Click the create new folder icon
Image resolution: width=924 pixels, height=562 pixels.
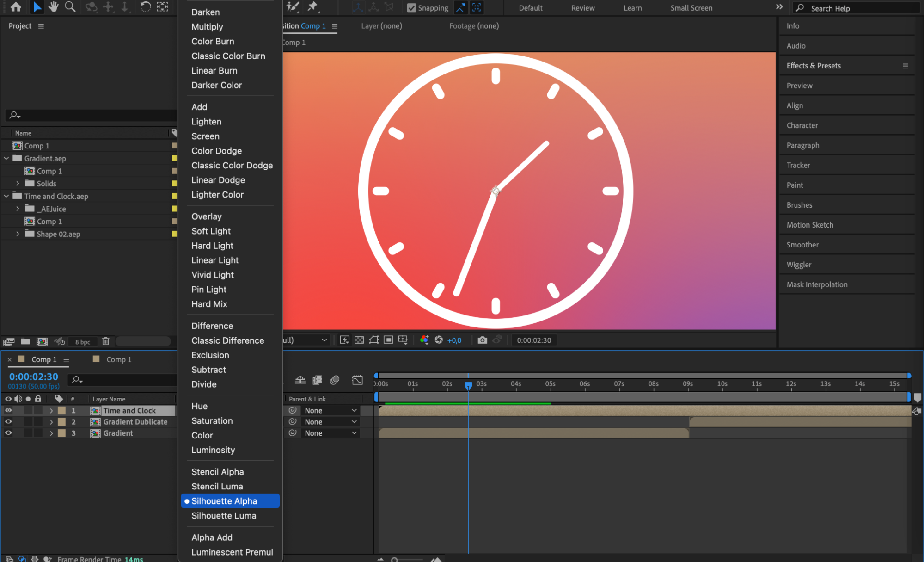25,341
